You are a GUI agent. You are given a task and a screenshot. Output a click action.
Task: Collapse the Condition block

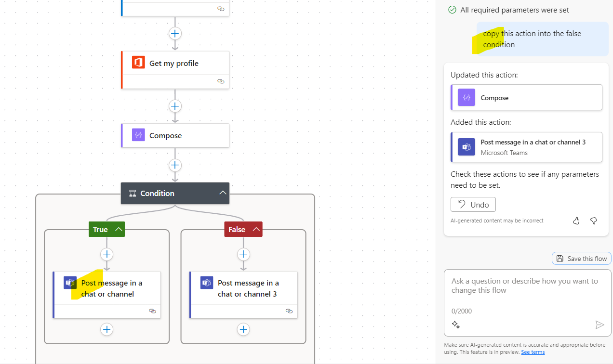[x=223, y=193]
